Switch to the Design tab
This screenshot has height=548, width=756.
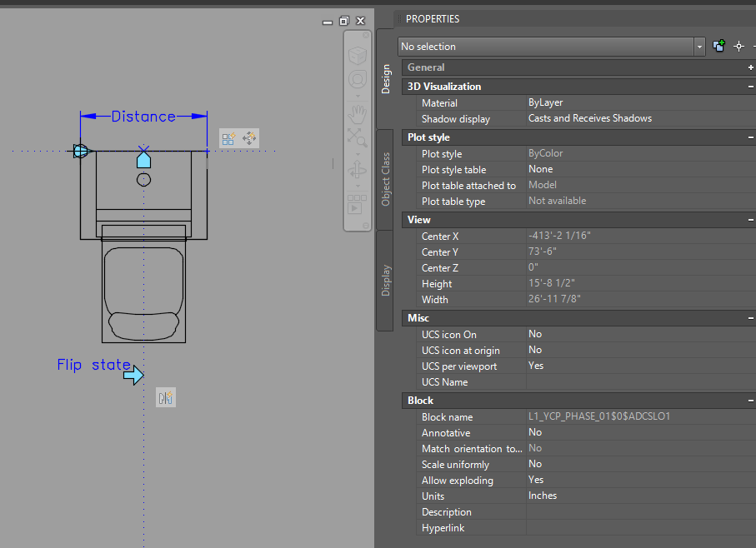(385, 78)
